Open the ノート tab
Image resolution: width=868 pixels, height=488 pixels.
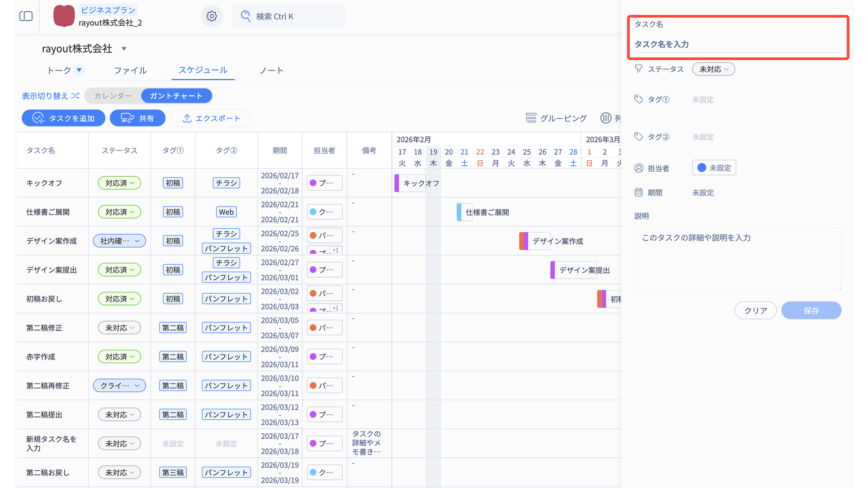(271, 70)
